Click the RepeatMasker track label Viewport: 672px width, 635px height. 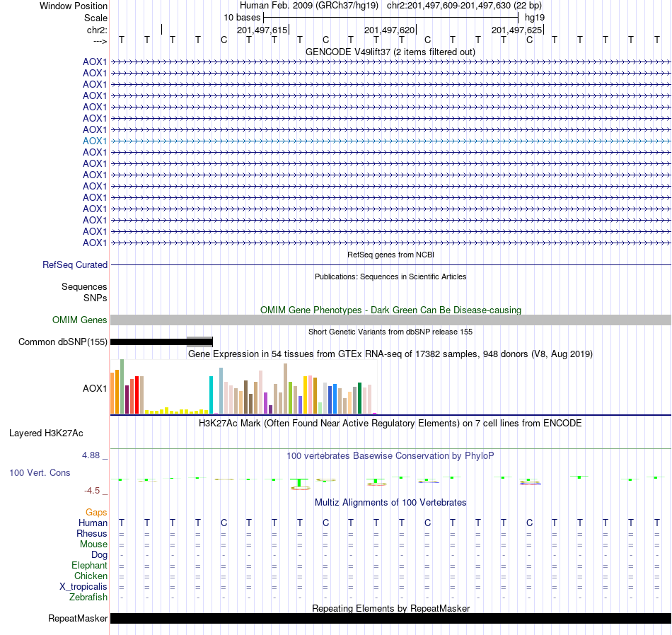78,618
